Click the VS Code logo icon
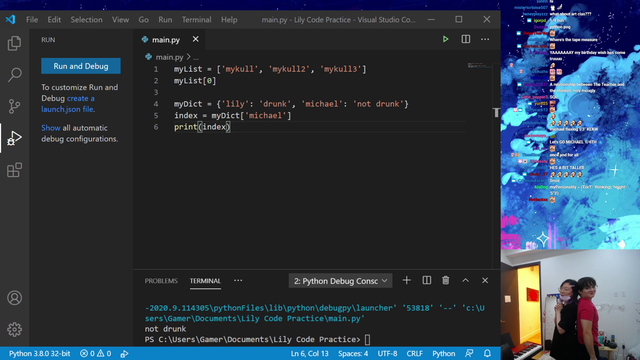The width and height of the screenshot is (640, 360). (x=10, y=19)
